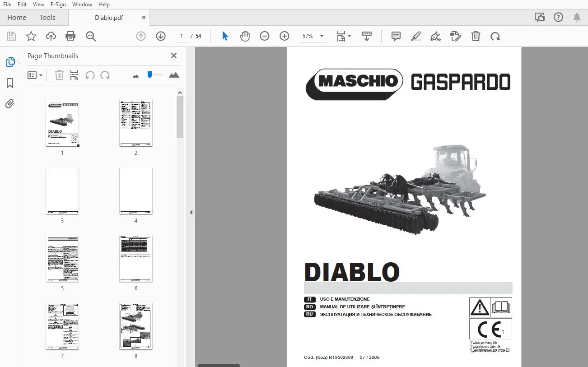Go to the previous page
Image resolution: width=588 pixels, height=367 pixels.
tap(141, 36)
